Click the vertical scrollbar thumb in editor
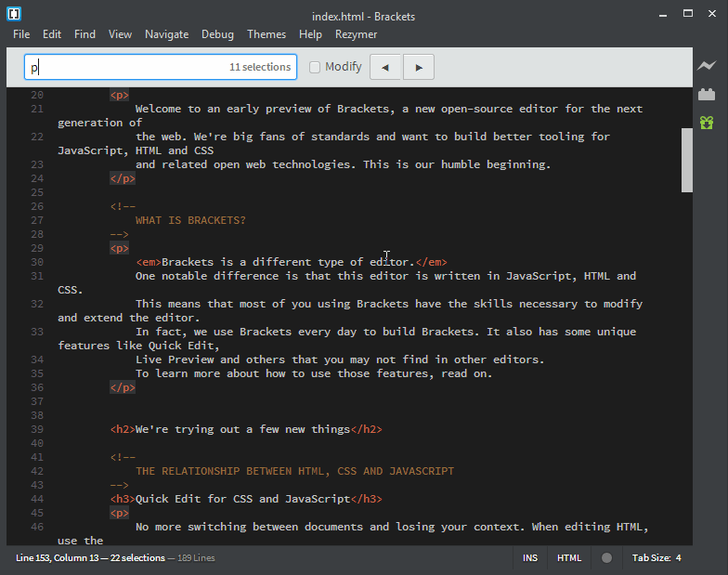The image size is (728, 575). (687, 159)
